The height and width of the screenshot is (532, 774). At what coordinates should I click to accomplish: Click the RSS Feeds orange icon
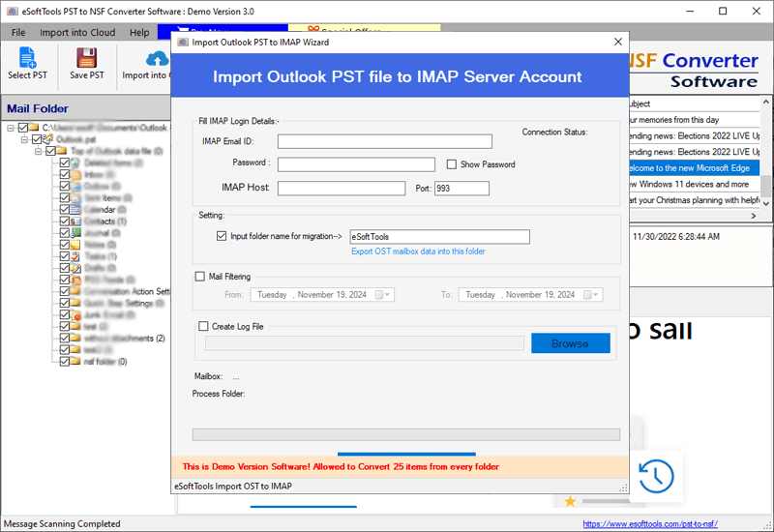(75, 280)
